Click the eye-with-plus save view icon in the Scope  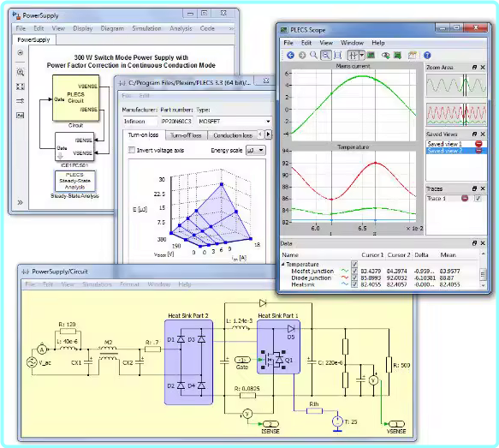(x=386, y=56)
